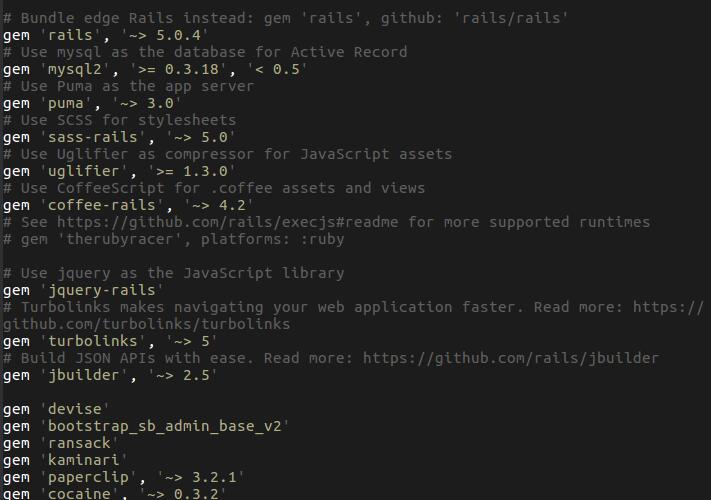Click the 'jbuilder' gem name
This screenshot has height=500, width=711.
84,375
